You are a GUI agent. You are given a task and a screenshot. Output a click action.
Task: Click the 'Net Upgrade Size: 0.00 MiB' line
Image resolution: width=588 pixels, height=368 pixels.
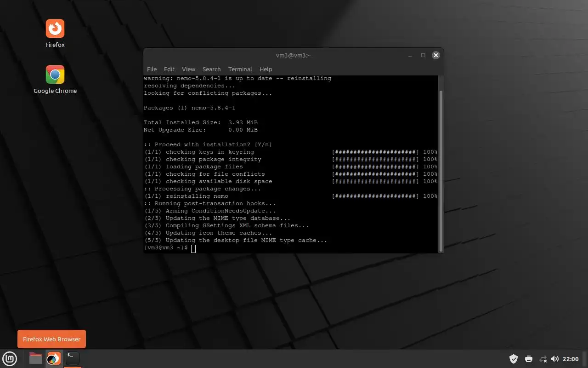[x=200, y=130]
